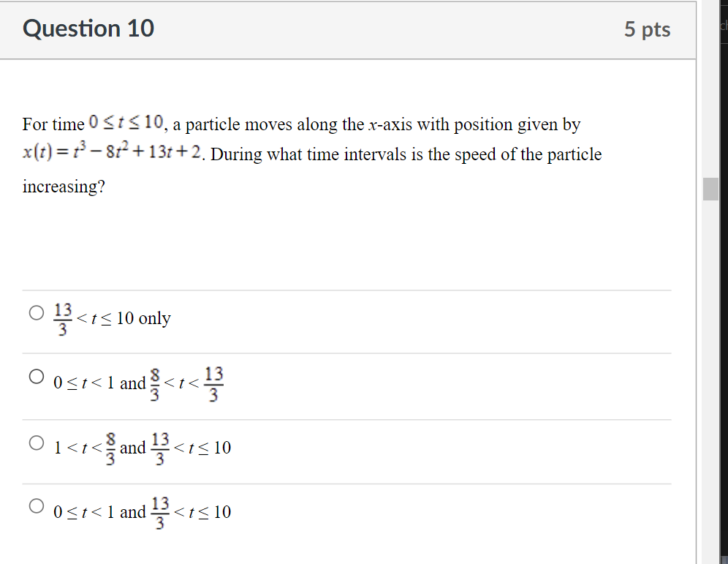Click the radio button beside "0 ≤ t < 1 and 8/3 < t < 13/3"
Screen dimensions: 728x564
[x=35, y=377]
